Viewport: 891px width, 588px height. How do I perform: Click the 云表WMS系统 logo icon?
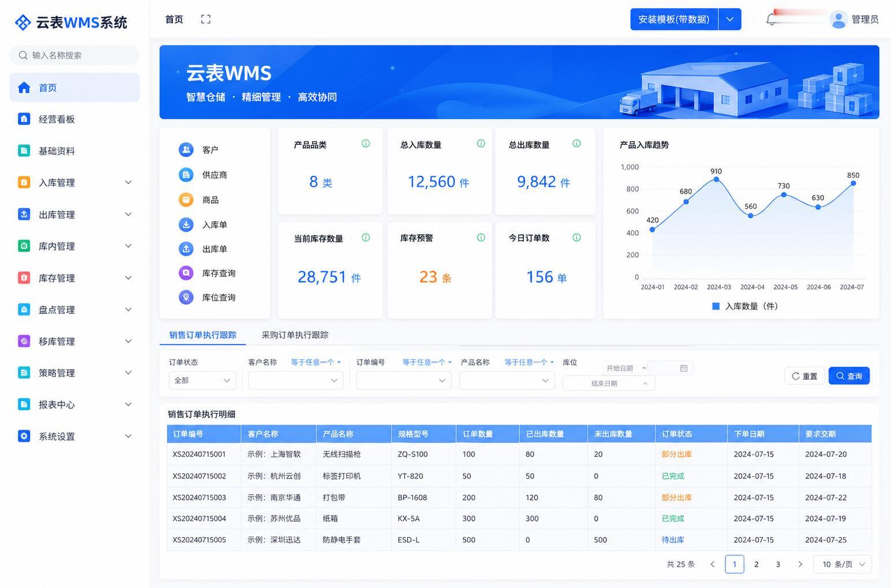(23, 23)
